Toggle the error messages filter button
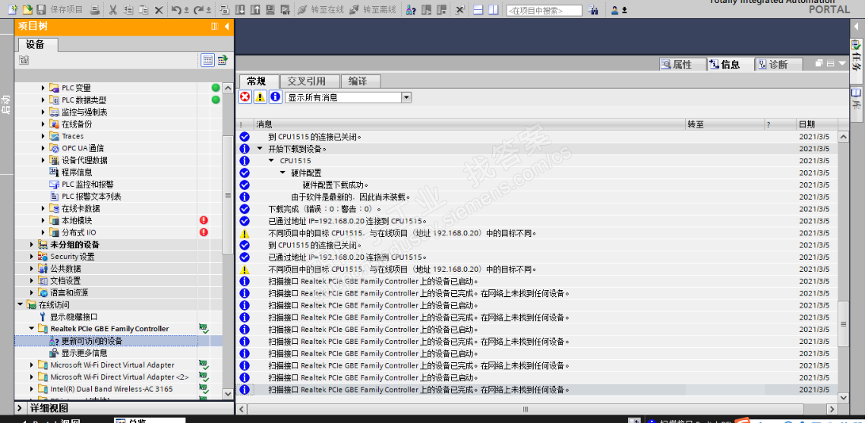 click(245, 97)
